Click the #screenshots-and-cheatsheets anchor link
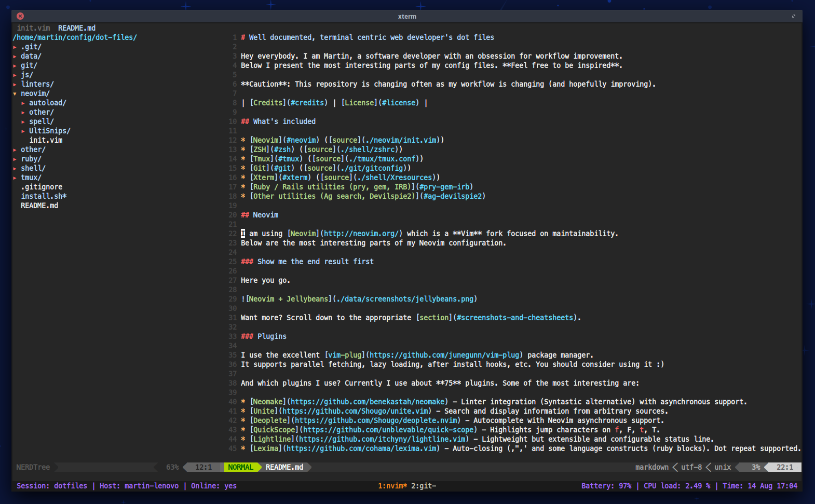This screenshot has height=504, width=815. 515,318
